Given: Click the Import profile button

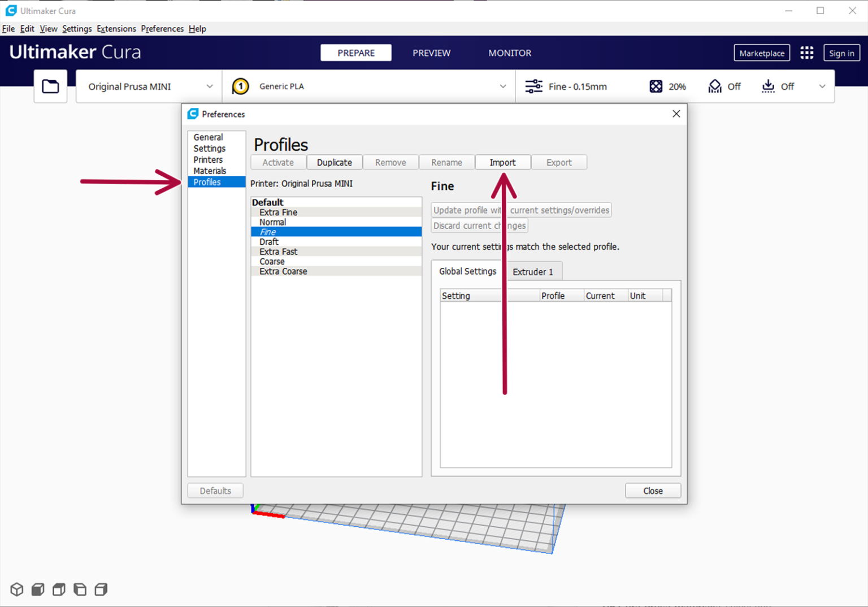Looking at the screenshot, I should pos(502,162).
